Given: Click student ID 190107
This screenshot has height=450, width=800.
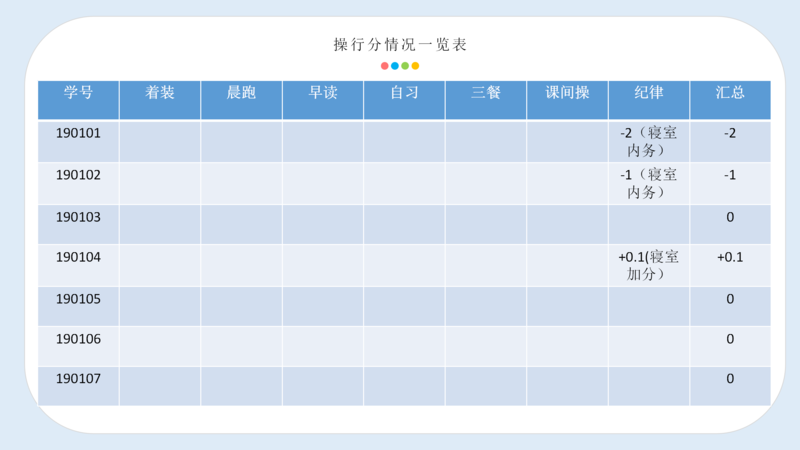Looking at the screenshot, I should click(78, 379).
